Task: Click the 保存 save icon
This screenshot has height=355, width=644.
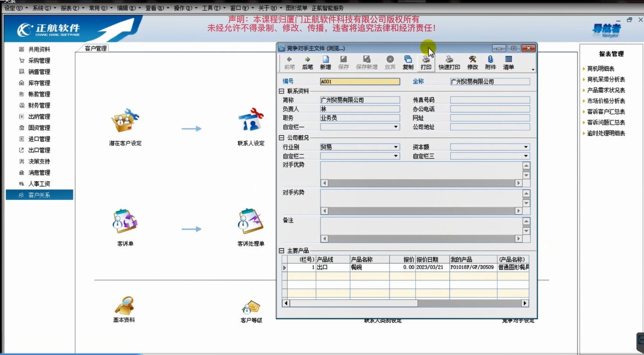Action: point(344,63)
